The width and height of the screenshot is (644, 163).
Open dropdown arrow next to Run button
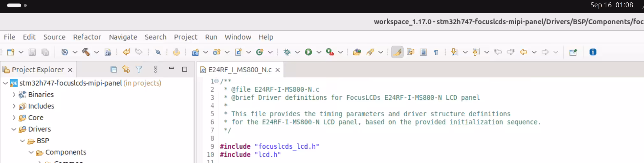[x=318, y=52]
